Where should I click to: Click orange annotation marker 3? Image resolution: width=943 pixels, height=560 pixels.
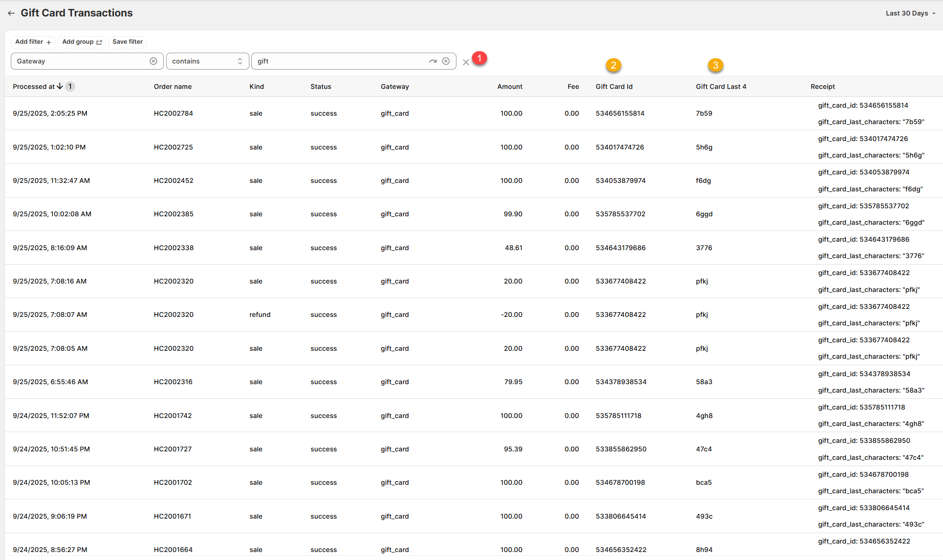[x=715, y=65]
